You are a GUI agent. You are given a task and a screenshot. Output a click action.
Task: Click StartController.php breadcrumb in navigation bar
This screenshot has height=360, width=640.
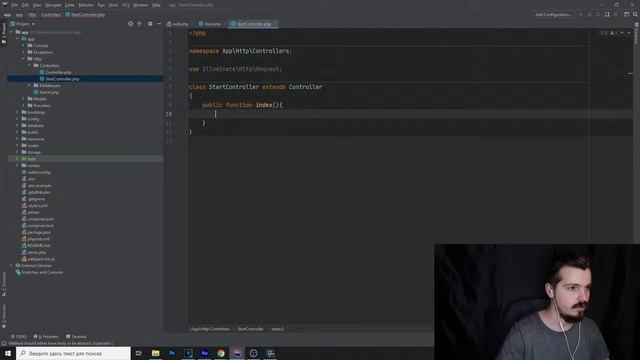pos(85,15)
